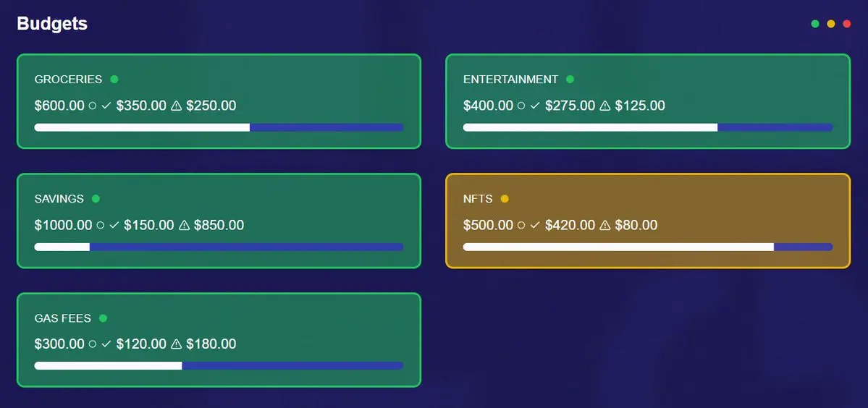This screenshot has width=868, height=408.
Task: Click the circle icon beside $1000.00 in Savings
Action: (x=100, y=225)
